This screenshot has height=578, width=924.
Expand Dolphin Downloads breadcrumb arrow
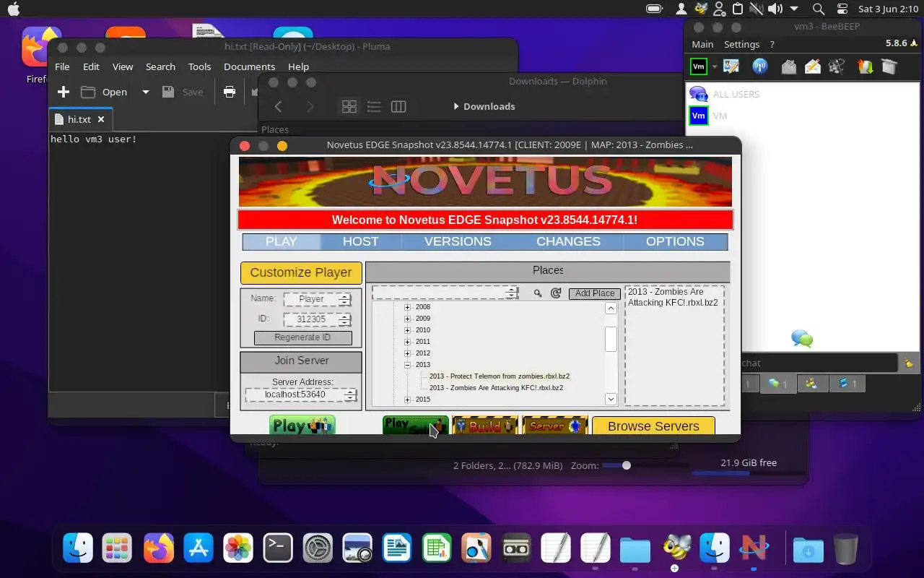point(456,106)
